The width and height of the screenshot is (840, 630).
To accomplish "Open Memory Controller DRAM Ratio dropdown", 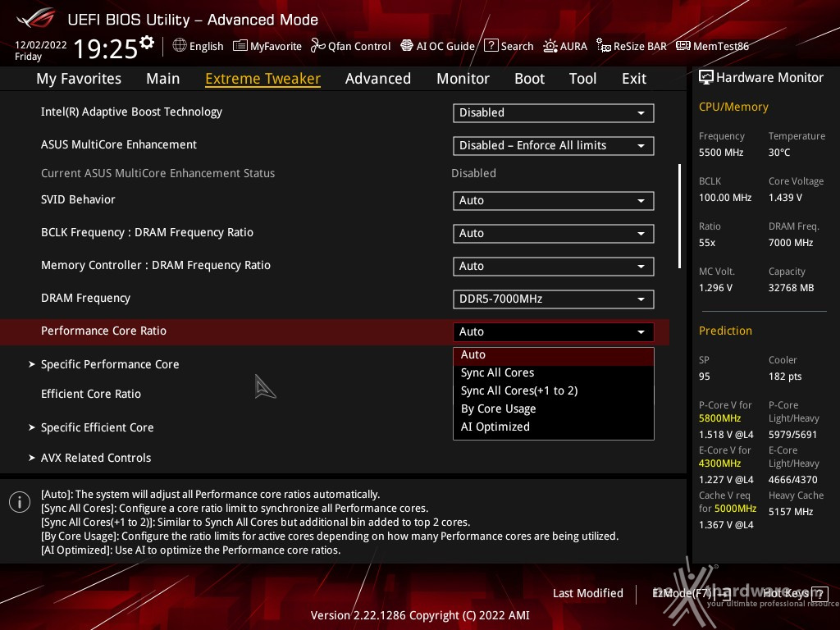I will [554, 267].
